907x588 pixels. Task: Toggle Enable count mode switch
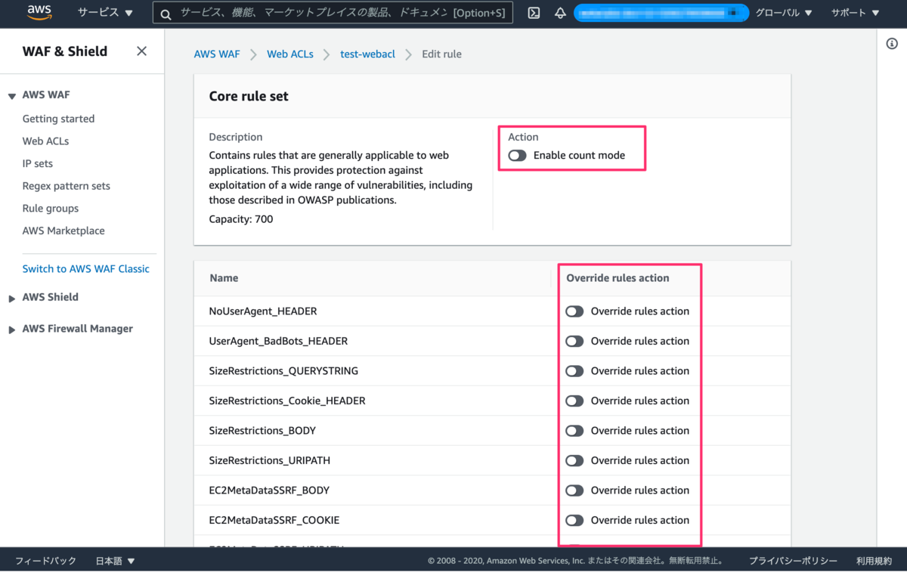tap(518, 156)
